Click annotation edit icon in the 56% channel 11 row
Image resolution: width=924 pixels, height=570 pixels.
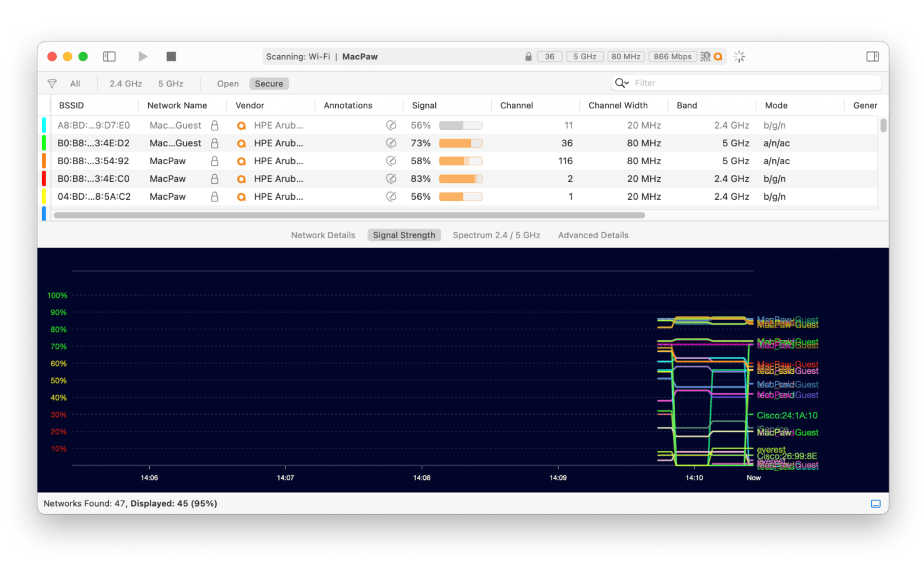[x=391, y=125]
